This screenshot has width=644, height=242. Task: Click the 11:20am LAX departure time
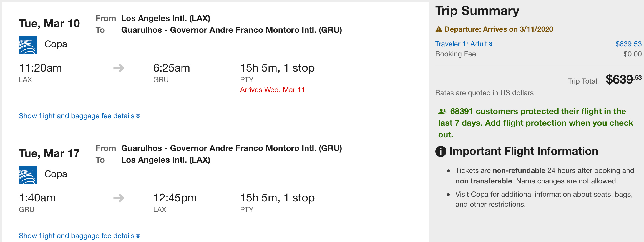tap(40, 68)
